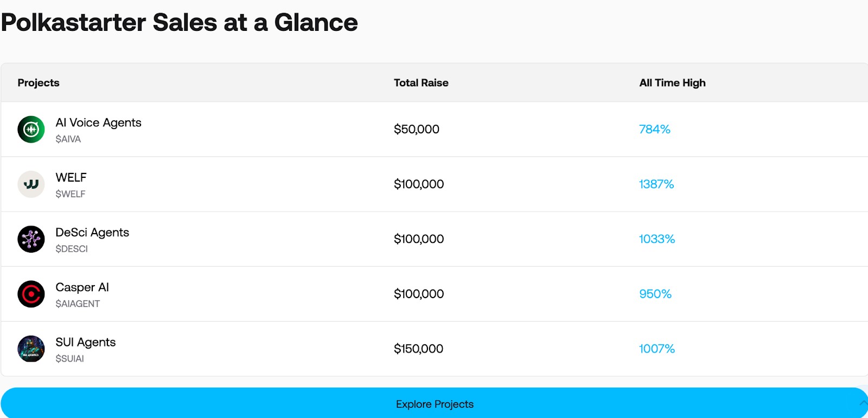Click the 1007% all time high value
This screenshot has width=868, height=418.
tap(657, 349)
